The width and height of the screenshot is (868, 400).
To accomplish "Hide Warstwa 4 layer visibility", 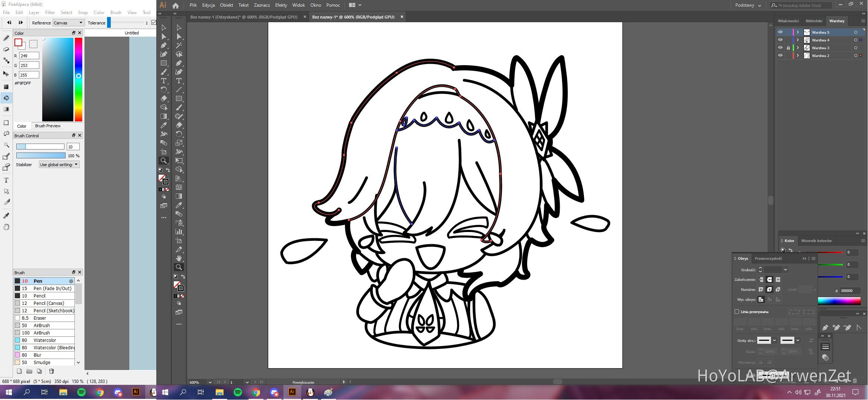I will [780, 40].
